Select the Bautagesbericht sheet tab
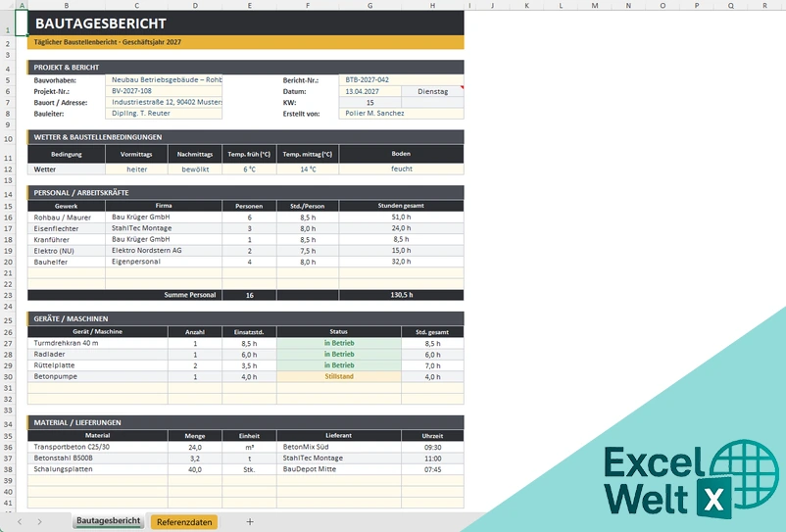This screenshot has width=786, height=532. click(108, 521)
